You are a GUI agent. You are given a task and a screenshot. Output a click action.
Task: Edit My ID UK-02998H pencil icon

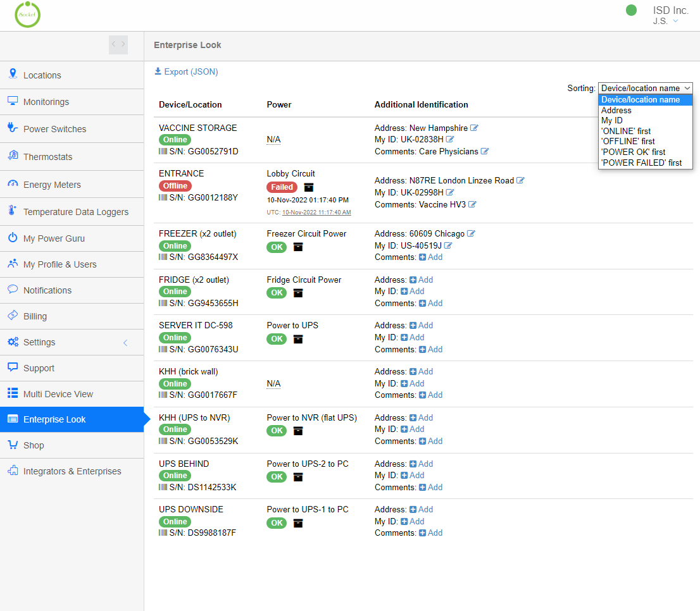pyautogui.click(x=450, y=193)
